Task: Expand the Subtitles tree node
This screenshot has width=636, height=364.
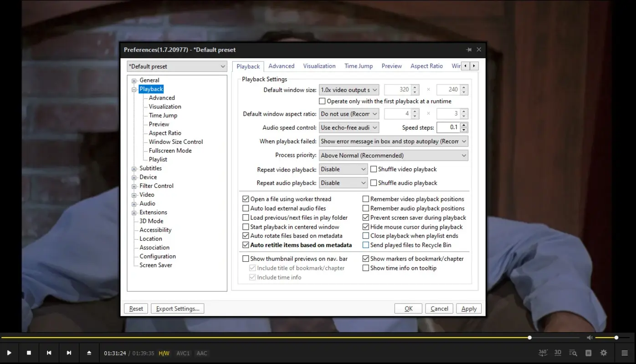Action: pyautogui.click(x=133, y=168)
